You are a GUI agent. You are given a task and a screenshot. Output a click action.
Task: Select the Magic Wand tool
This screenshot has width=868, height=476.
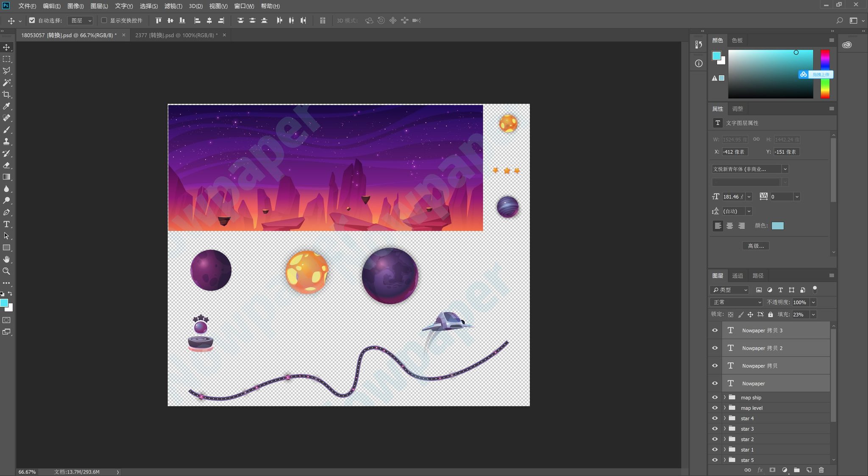[x=7, y=83]
